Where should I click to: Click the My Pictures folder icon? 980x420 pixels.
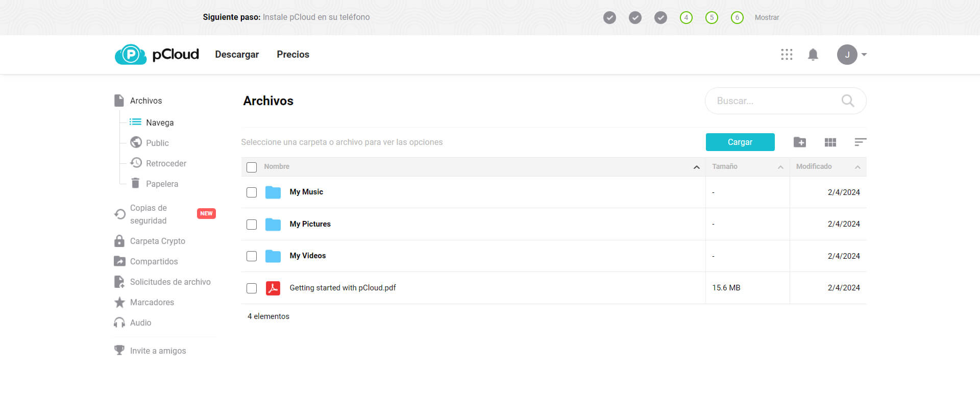pyautogui.click(x=273, y=224)
